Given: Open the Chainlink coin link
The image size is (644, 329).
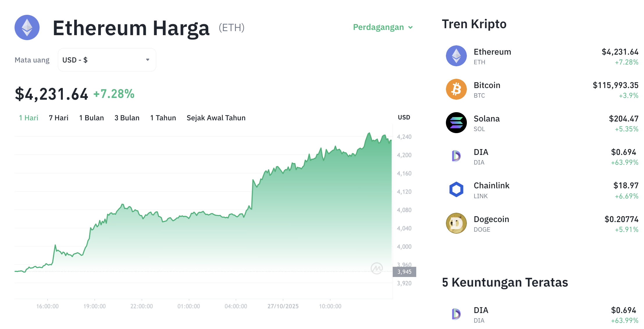Looking at the screenshot, I should [x=491, y=185].
